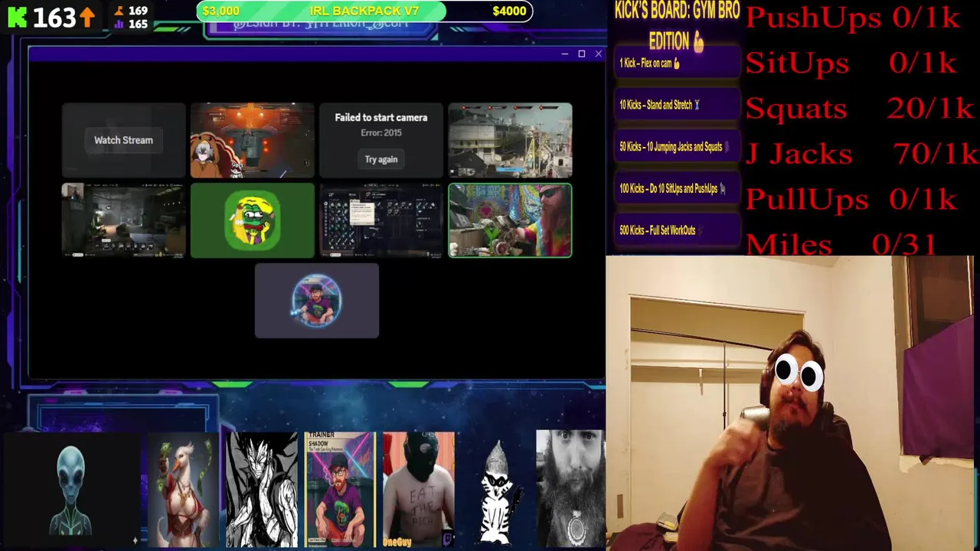Click the Kick's Board Gym Bro Edition title
980x551 pixels.
(x=677, y=25)
